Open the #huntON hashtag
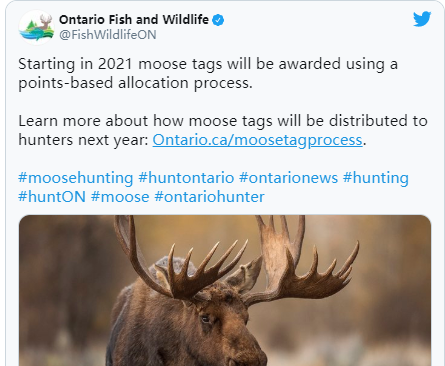Viewport: 445px width, 366px height. pyautogui.click(x=52, y=197)
